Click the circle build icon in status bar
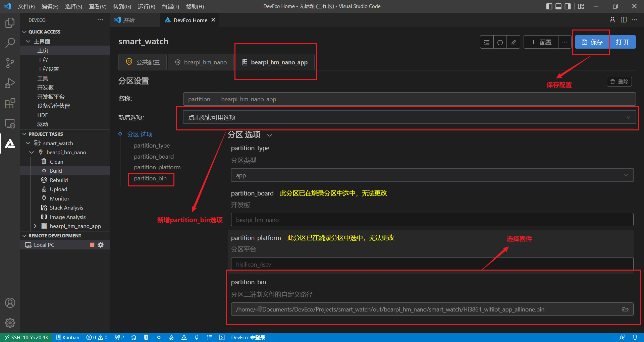Image resolution: width=644 pixels, height=342 pixels. (159, 337)
